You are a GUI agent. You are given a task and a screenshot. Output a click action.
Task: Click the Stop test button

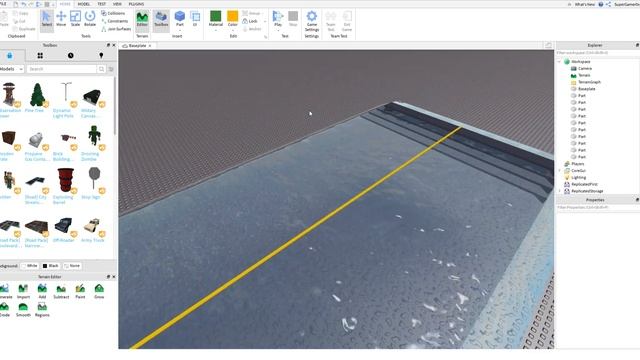point(293,19)
